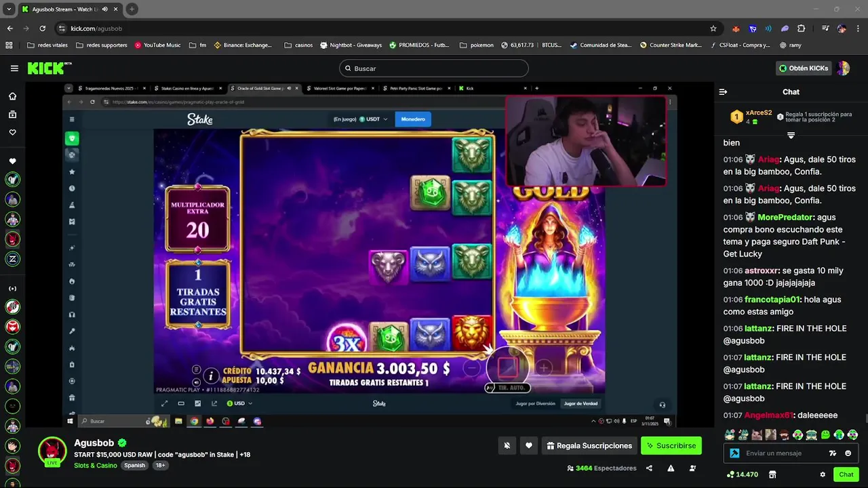The image size is (868, 488).
Task: Mute the Agusbob Stream tab audio
Action: click(104, 9)
